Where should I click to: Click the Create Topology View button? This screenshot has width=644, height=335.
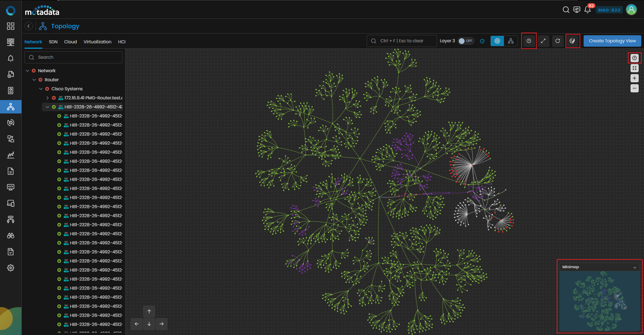612,41
